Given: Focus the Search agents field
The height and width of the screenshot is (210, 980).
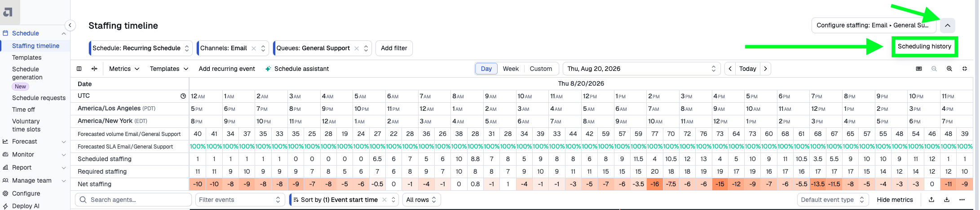Looking at the screenshot, I should 133,200.
